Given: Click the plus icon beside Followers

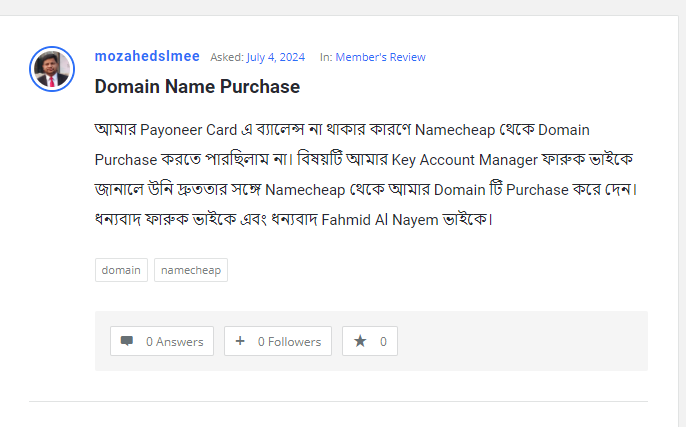Looking at the screenshot, I should (x=240, y=341).
